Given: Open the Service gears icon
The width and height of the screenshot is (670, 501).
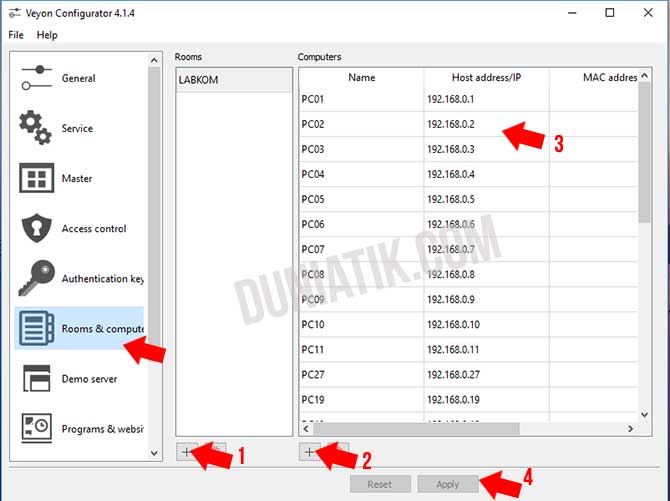Looking at the screenshot, I should coord(36,128).
